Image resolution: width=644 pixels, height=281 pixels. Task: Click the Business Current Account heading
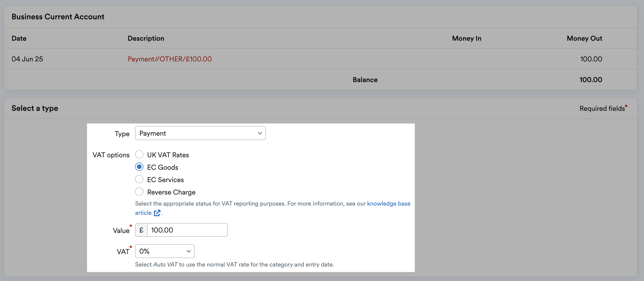coord(58,17)
